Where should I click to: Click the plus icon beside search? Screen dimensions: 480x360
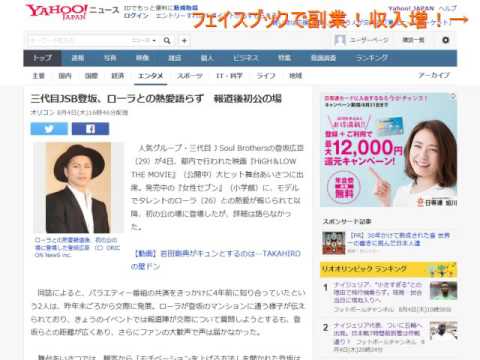pos(184,41)
